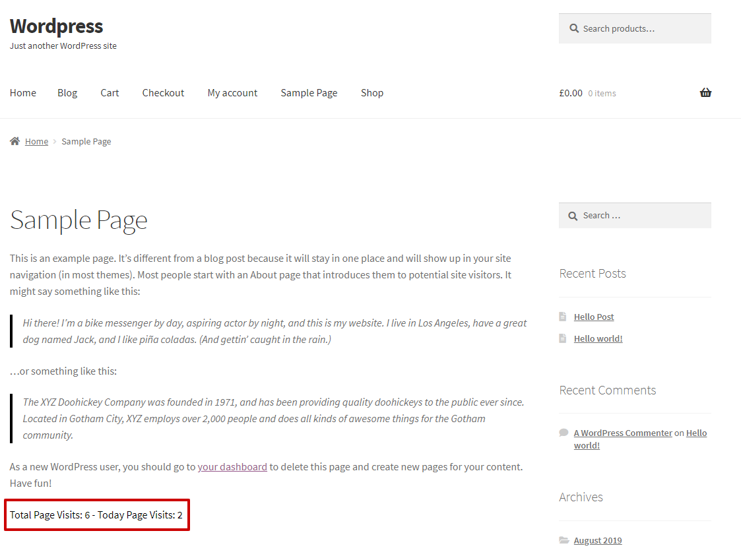Viewport: 741px width, 560px height.
Task: Click the document icon beside Hello Post
Action: coord(563,317)
